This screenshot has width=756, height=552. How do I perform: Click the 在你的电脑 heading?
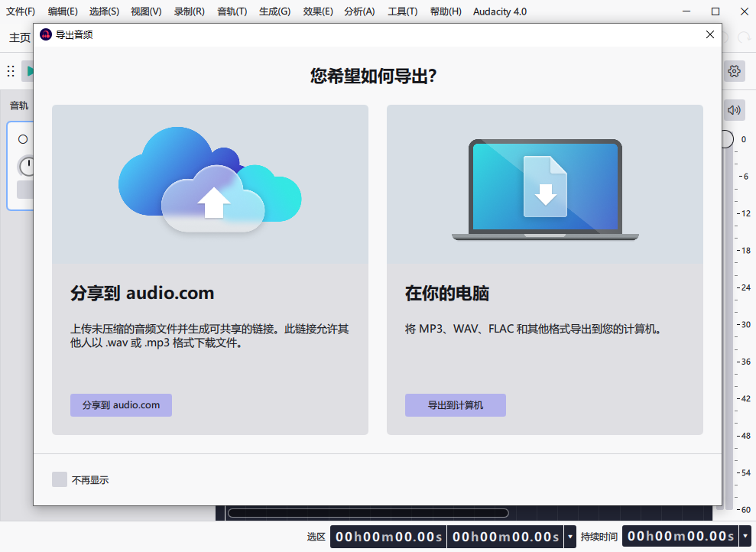tap(447, 293)
